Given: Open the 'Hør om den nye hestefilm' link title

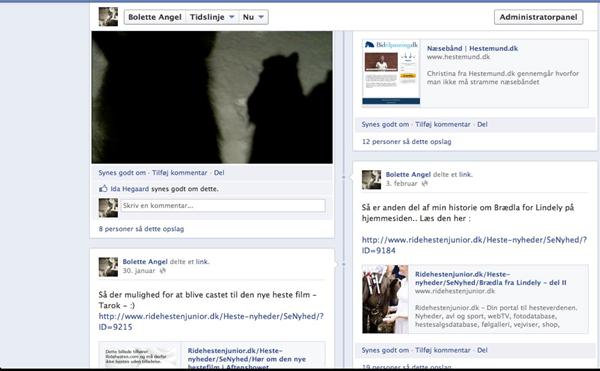Looking at the screenshot, I should click(247, 359).
